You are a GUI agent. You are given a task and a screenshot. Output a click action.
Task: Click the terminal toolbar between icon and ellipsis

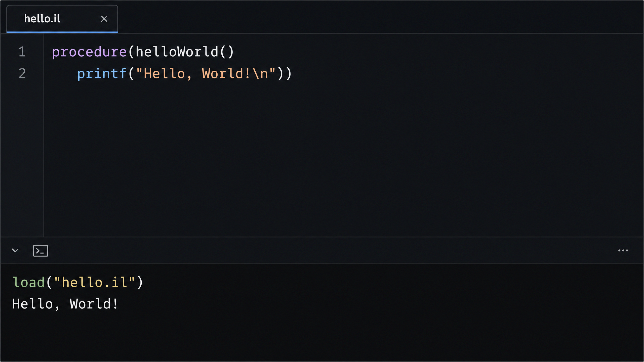[x=332, y=250]
